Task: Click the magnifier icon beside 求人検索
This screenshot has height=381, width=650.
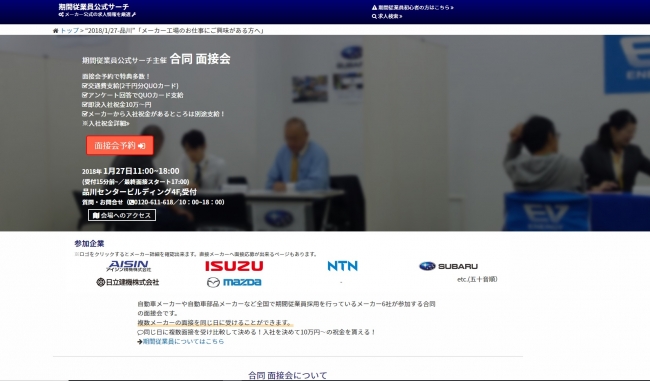Action: click(374, 17)
